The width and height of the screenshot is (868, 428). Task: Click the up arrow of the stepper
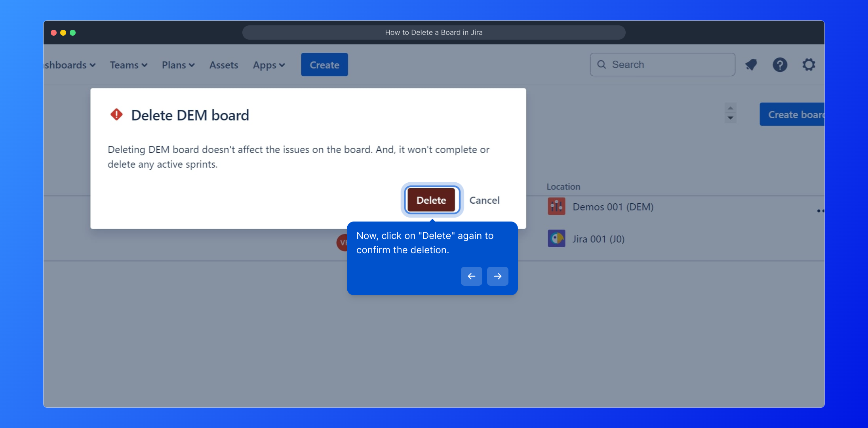point(731,108)
